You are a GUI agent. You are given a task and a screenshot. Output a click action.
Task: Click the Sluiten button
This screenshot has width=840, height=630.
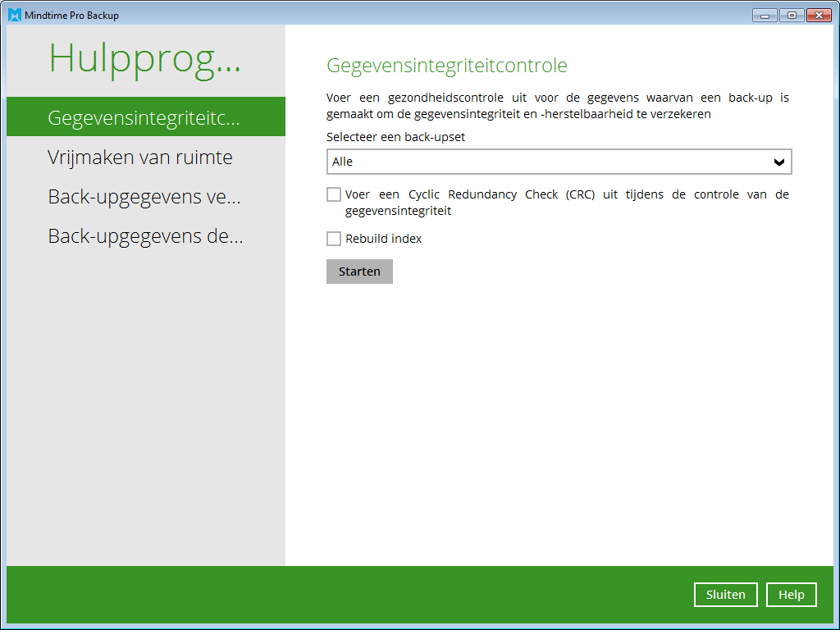point(725,595)
